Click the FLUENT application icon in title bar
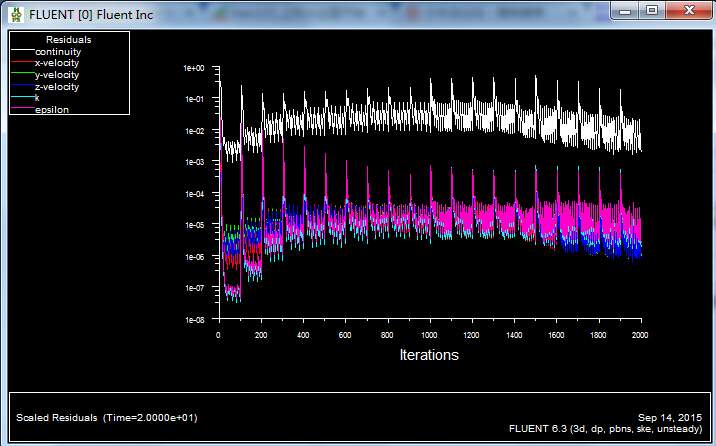The height and width of the screenshot is (446, 716). (x=15, y=15)
